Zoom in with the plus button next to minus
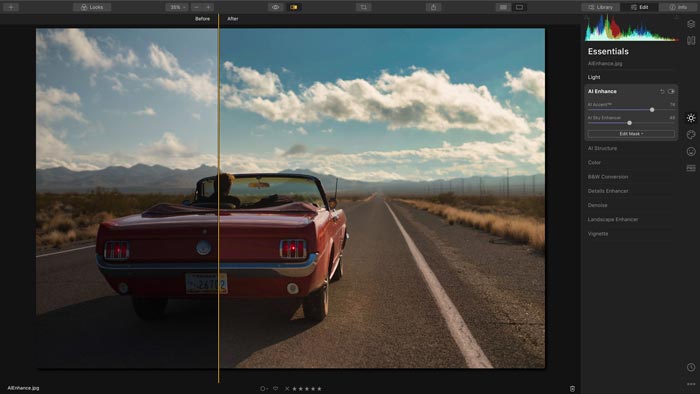 point(208,7)
